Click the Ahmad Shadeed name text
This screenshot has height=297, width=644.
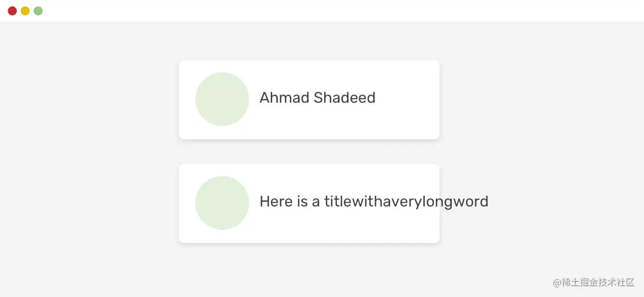click(317, 98)
